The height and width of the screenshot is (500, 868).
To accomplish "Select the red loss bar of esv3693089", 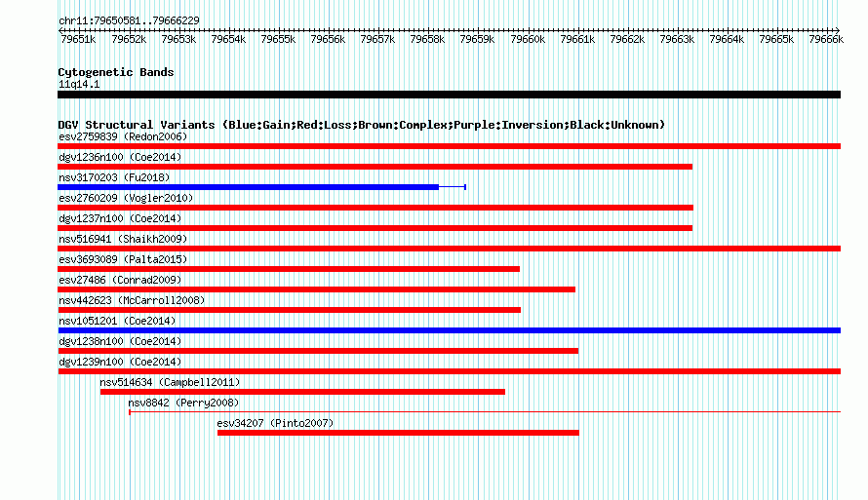I will (289, 269).
